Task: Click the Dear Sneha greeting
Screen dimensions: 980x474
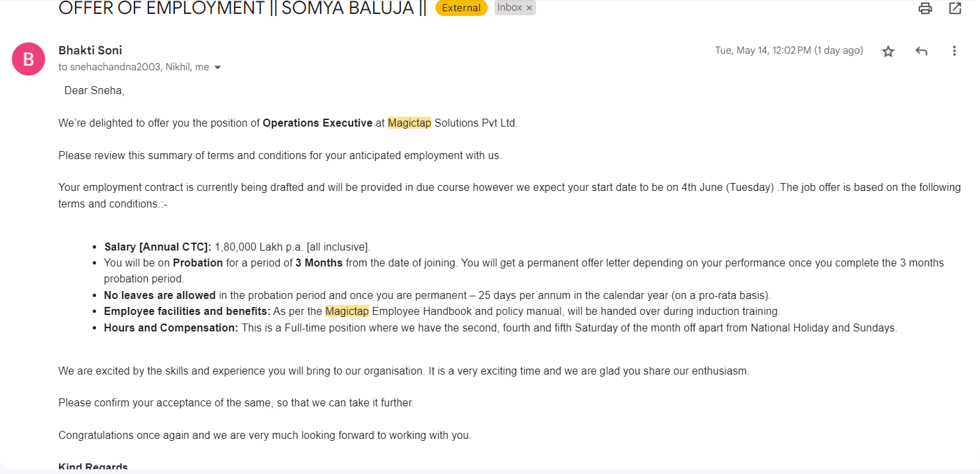Action: [x=94, y=90]
